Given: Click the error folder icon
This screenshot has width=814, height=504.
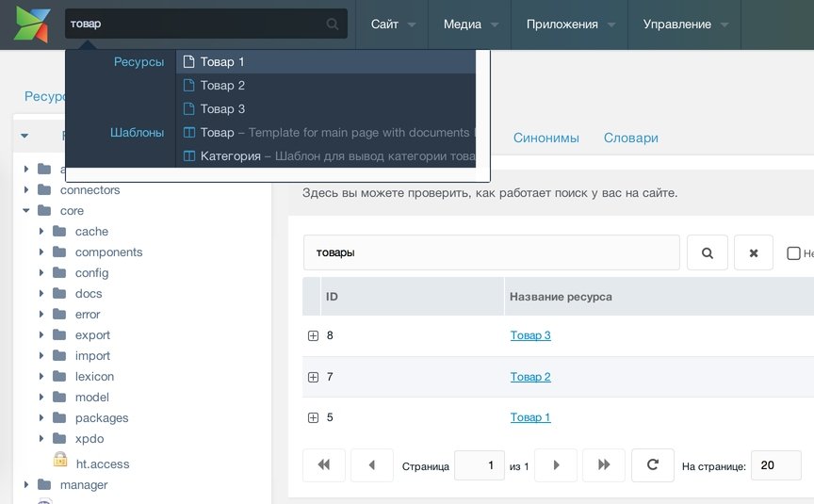Looking at the screenshot, I should coord(59,314).
